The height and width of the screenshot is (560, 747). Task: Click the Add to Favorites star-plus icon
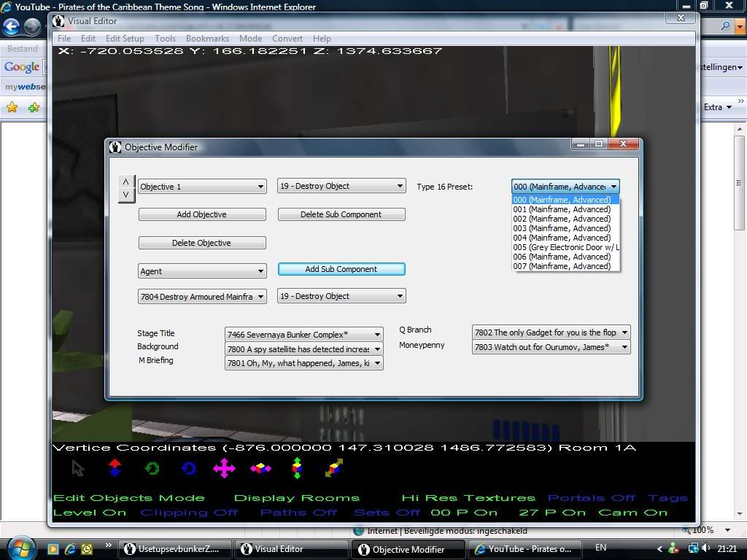34,107
